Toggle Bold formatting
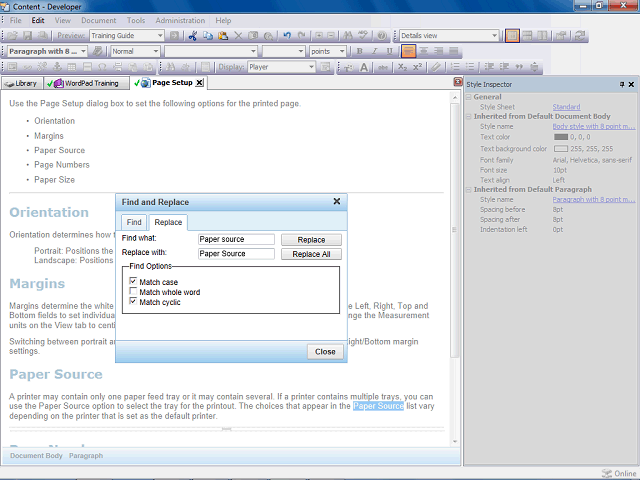640x480 pixels. [359, 51]
